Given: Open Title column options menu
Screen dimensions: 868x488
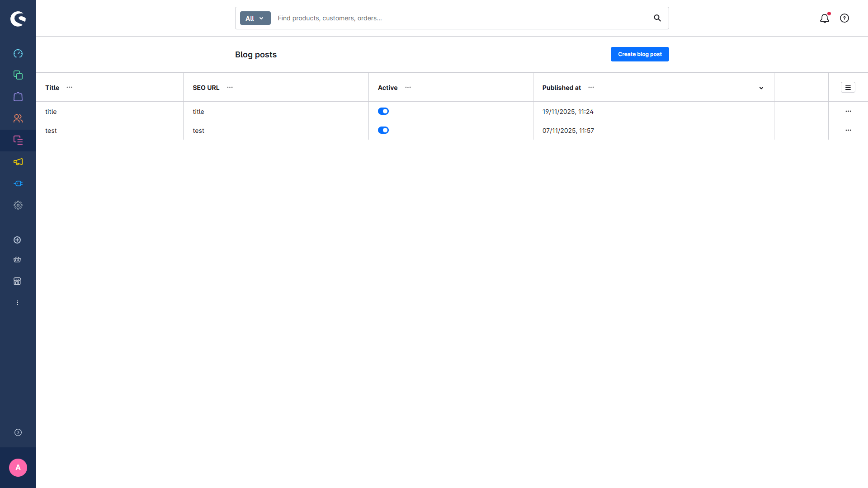Looking at the screenshot, I should coord(69,87).
